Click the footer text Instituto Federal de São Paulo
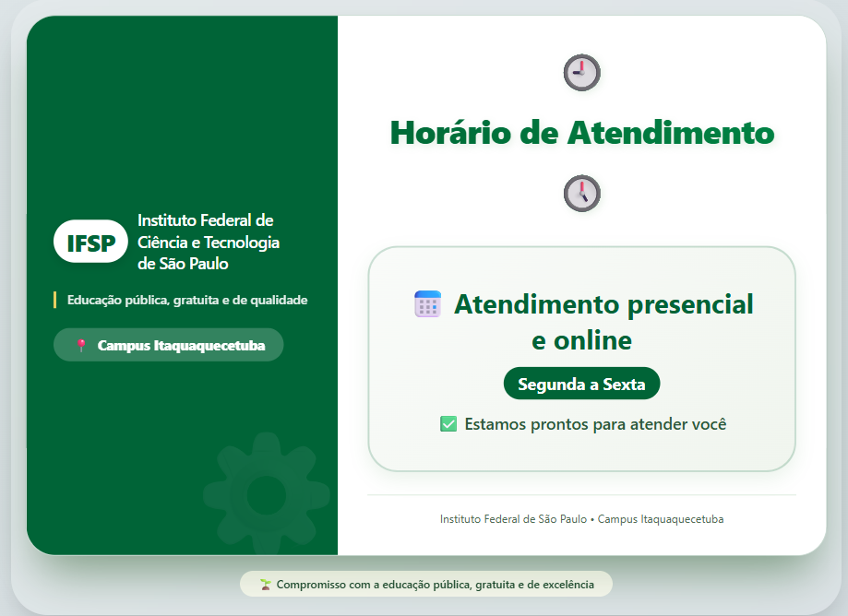The width and height of the screenshot is (848, 616). [513, 519]
